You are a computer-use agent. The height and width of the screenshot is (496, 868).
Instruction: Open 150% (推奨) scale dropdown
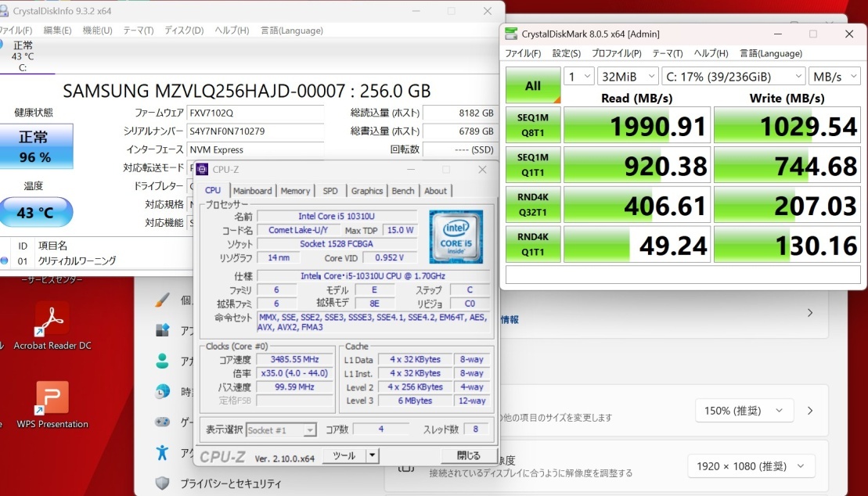(x=744, y=411)
